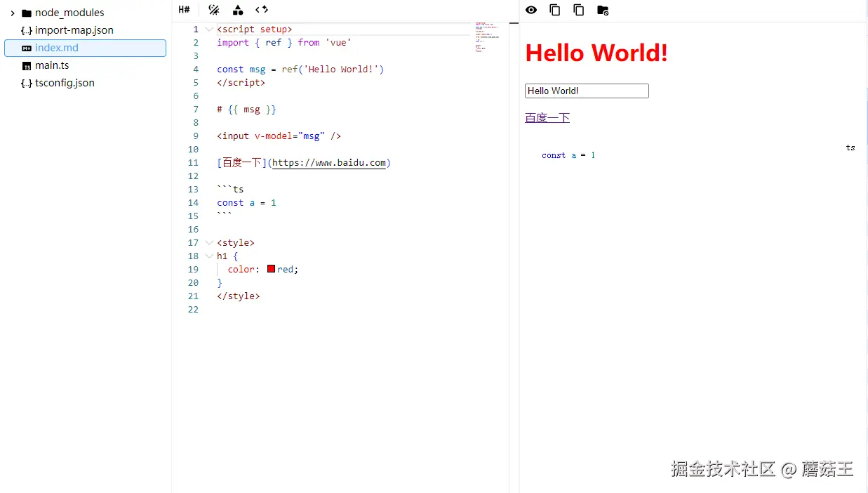Click the shapes icon in the editor toolbar
The image size is (868, 493).
(238, 10)
